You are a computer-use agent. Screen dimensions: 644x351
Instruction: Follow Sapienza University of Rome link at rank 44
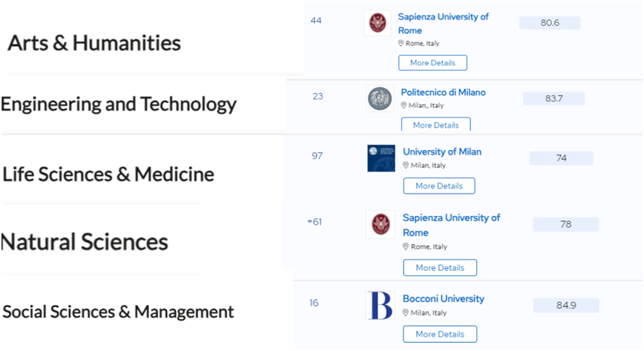coord(443,24)
